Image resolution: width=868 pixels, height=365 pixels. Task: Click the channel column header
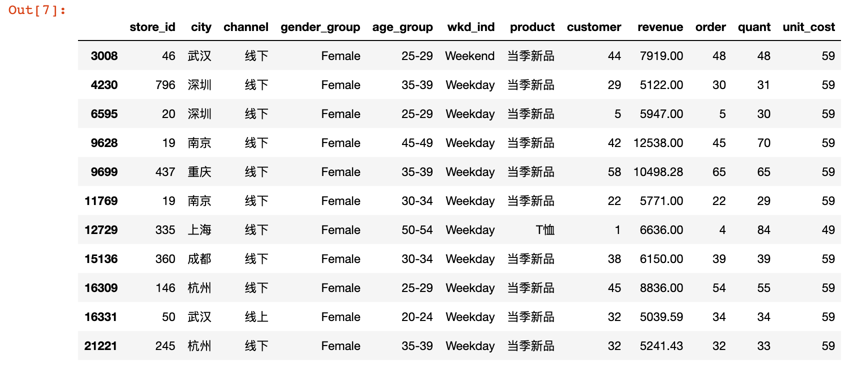246,27
